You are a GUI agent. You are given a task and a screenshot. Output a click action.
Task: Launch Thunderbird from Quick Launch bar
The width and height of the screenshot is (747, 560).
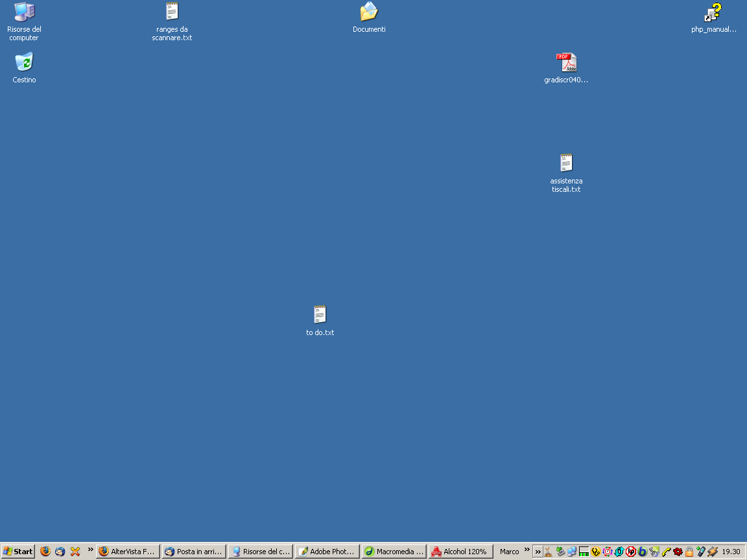pyautogui.click(x=60, y=552)
